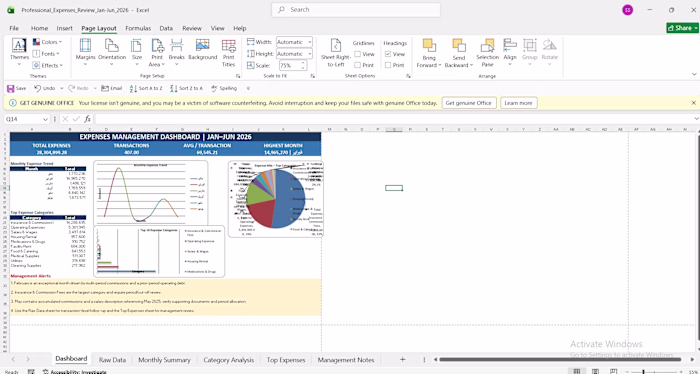Toggle Sheet Right-to-Left
The height and width of the screenshot is (374, 700).
[336, 52]
